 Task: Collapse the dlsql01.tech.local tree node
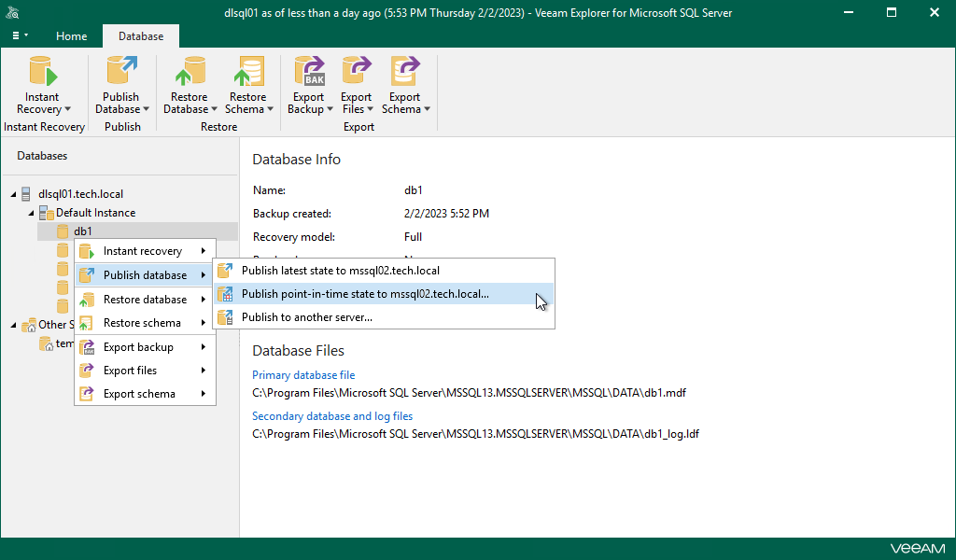(x=13, y=194)
